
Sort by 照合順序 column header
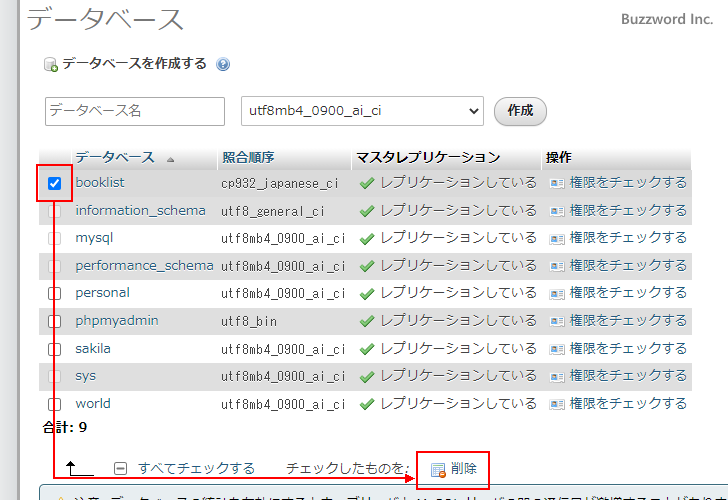pos(248,157)
